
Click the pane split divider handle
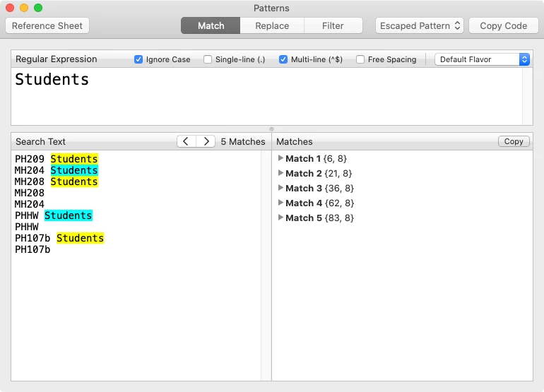click(272, 129)
